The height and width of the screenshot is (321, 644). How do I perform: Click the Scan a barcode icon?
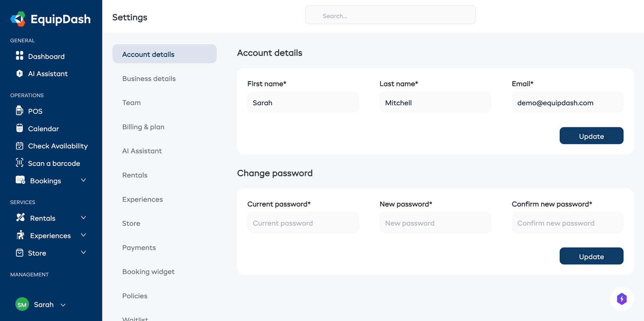click(x=20, y=163)
